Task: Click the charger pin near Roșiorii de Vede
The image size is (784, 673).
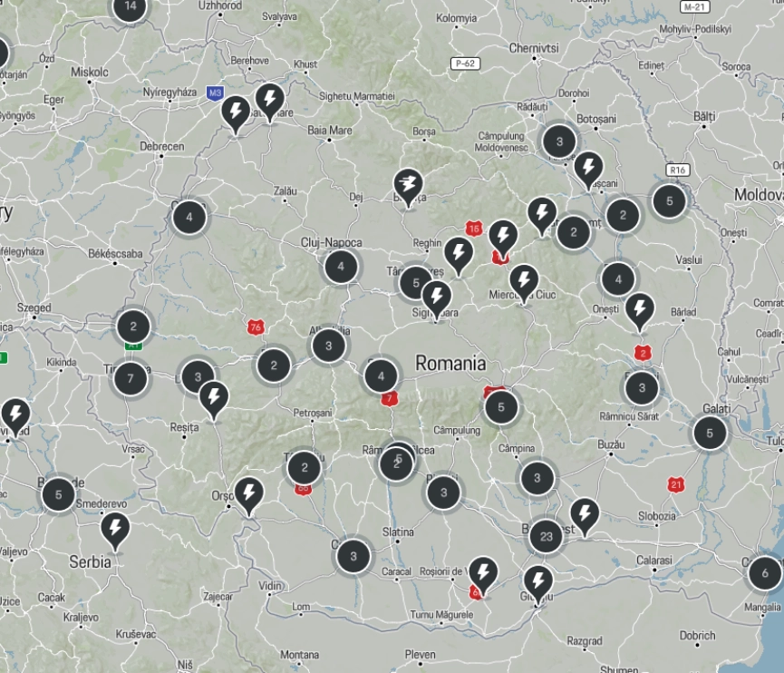Action: coord(483,573)
